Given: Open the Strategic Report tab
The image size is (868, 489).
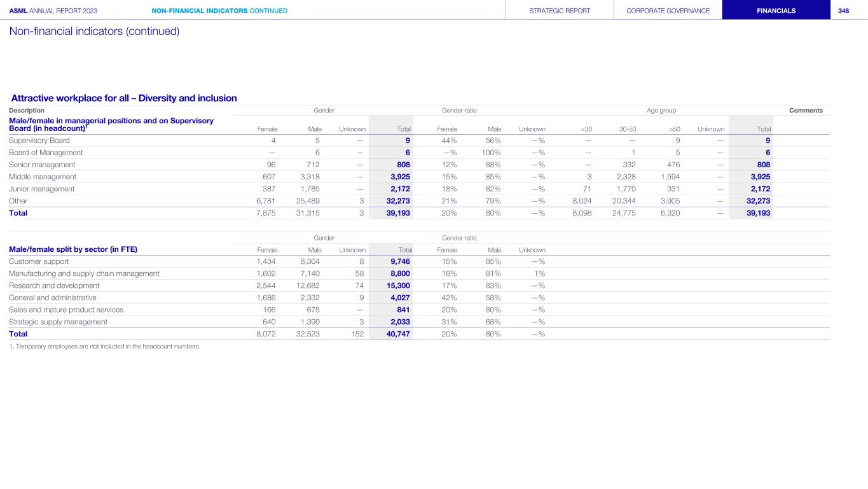Looking at the screenshot, I should tap(560, 11).
